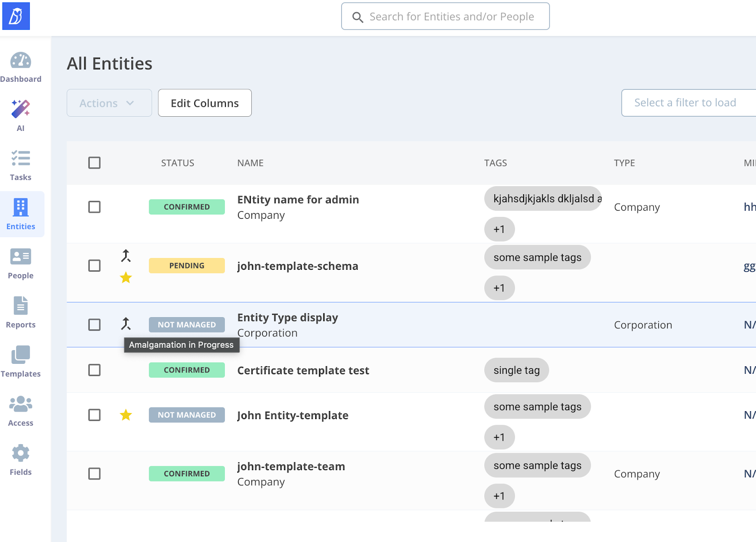The width and height of the screenshot is (756, 542).
Task: Expand the +1 tags on john-template-schema
Action: click(499, 288)
